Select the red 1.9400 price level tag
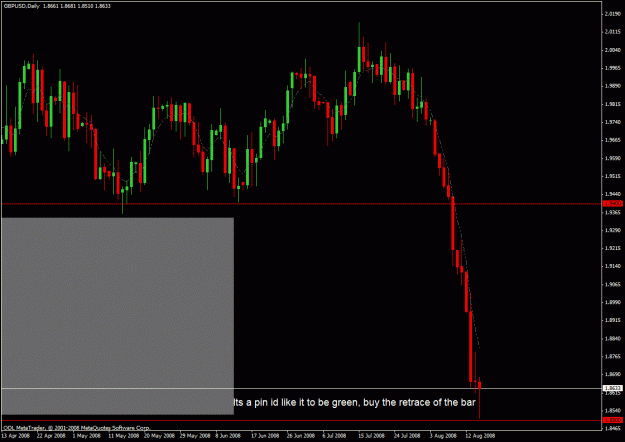625x442 pixels. click(x=612, y=204)
